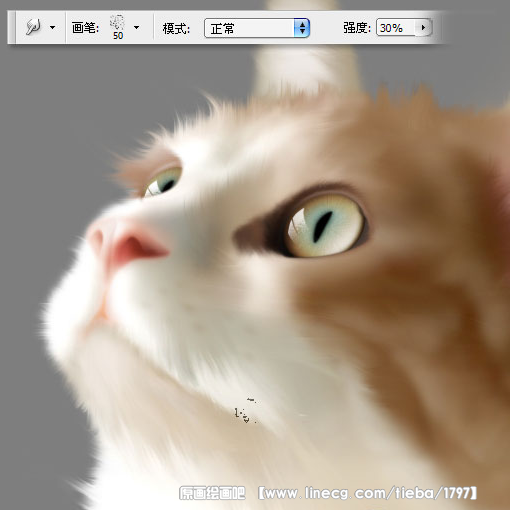Screen dimensions: 510x510
Task: Open the 强度 slider popup arrow
Action: (x=424, y=27)
